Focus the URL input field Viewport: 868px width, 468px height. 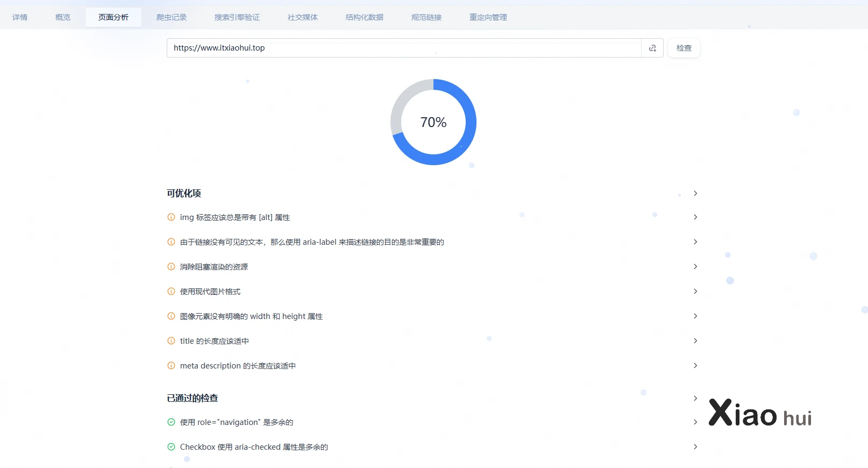[403, 48]
